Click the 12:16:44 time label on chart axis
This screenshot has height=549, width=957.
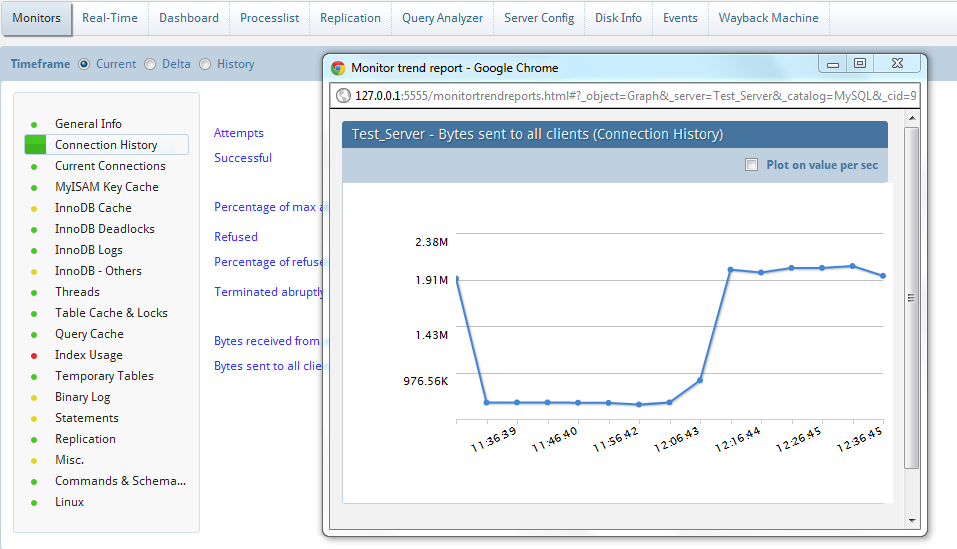click(x=738, y=440)
